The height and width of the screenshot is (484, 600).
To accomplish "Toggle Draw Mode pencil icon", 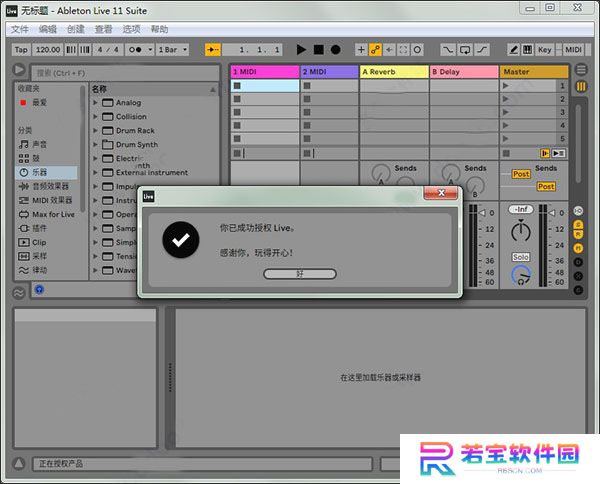I will pyautogui.click(x=514, y=49).
